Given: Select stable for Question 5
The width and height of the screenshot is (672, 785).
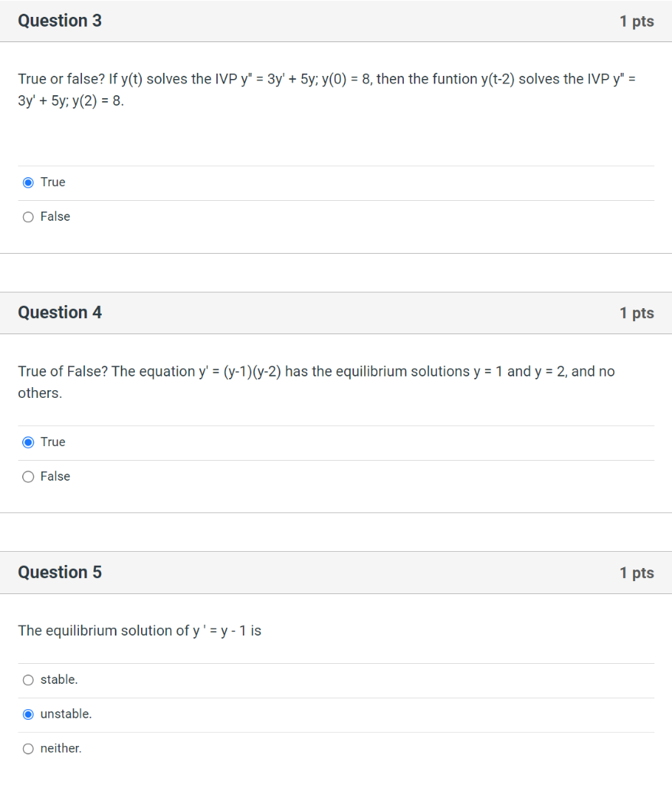Looking at the screenshot, I should tap(28, 679).
